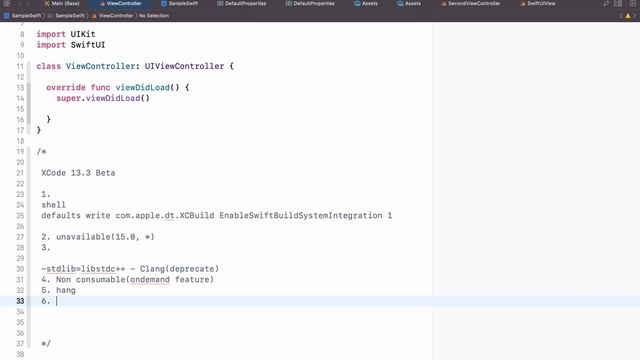The height and width of the screenshot is (360, 640).
Task: Click 'super.viewDidLoad()' text
Action: [103, 98]
